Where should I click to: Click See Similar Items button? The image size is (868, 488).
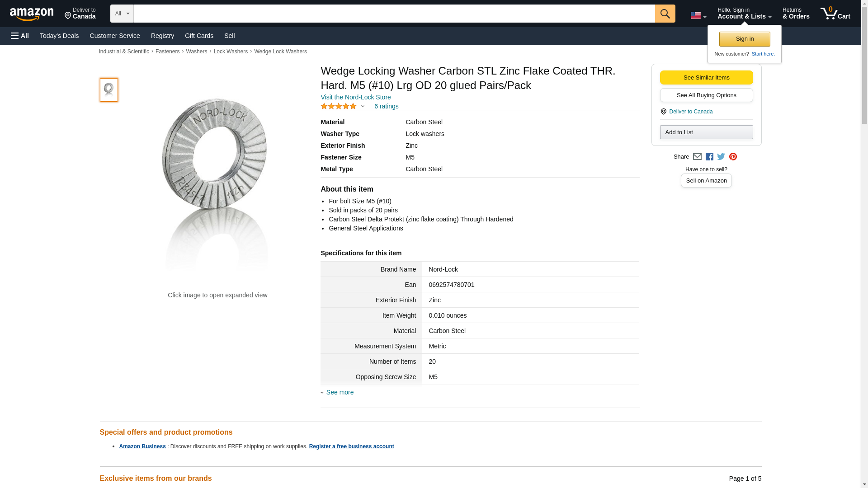706,77
